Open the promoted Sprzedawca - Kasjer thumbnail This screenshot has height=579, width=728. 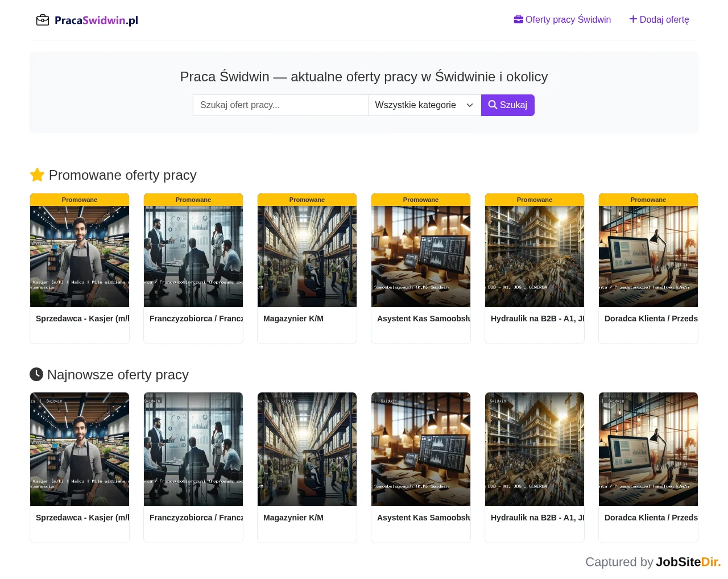pyautogui.click(x=80, y=257)
